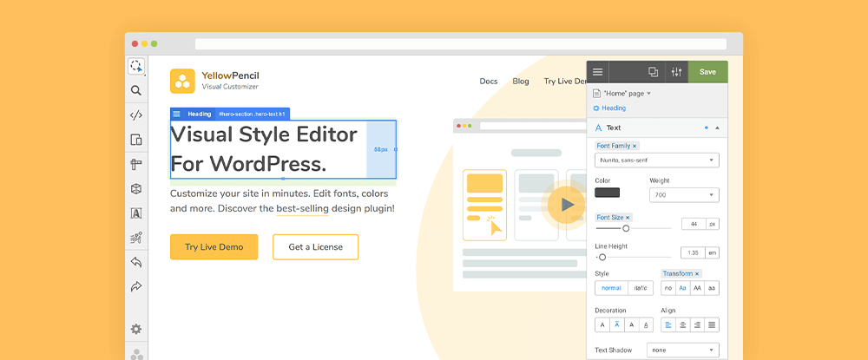Expand the Text Shadow dropdown
The width and height of the screenshot is (868, 360).
[x=682, y=350]
